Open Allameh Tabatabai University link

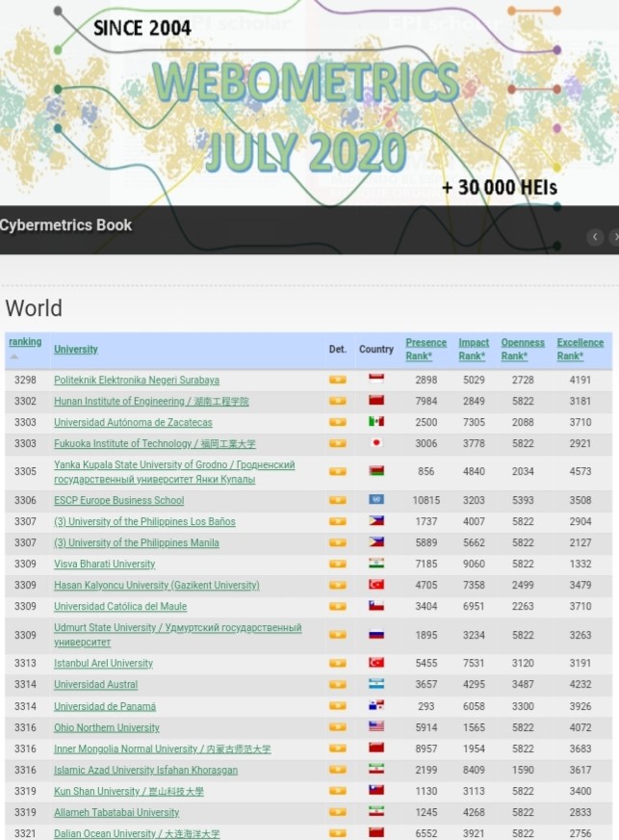(116, 812)
